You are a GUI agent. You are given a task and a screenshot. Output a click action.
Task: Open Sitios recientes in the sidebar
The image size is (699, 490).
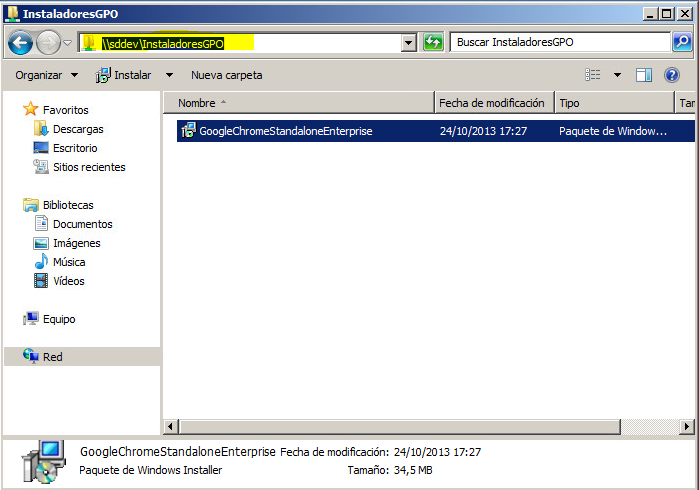click(89, 167)
